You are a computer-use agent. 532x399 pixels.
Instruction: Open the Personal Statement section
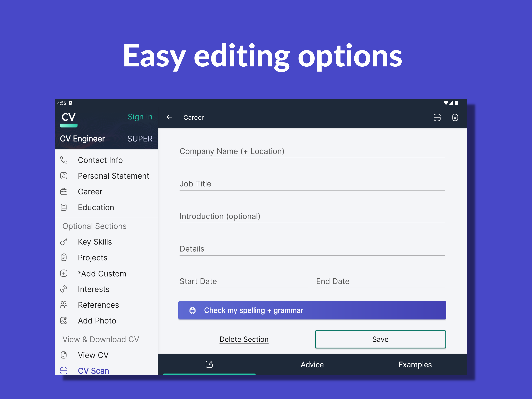point(113,176)
